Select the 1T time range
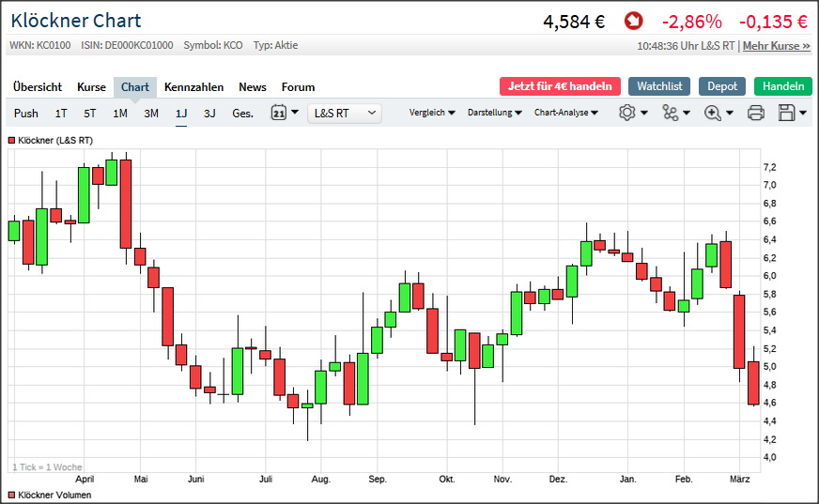This screenshot has height=504, width=819. [x=61, y=114]
